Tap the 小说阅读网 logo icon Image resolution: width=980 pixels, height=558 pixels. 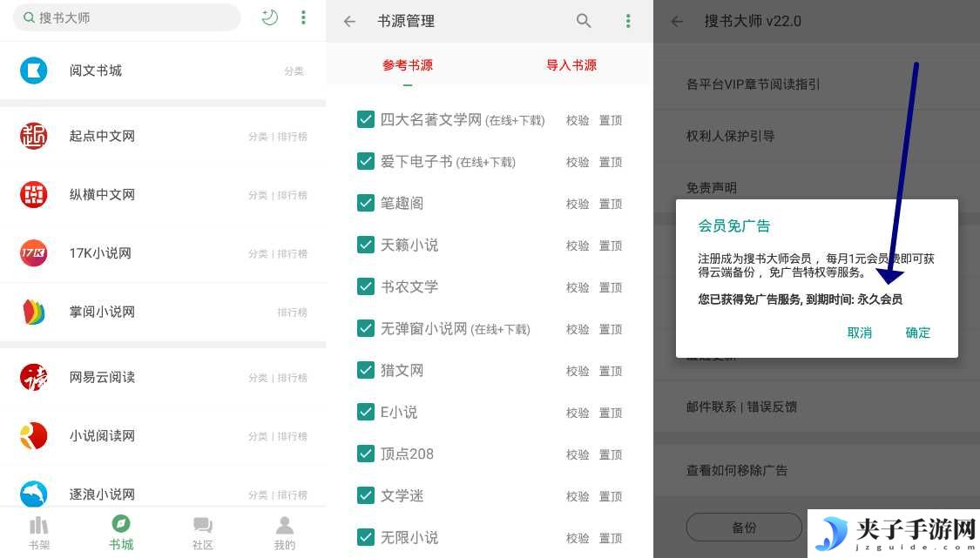(34, 435)
